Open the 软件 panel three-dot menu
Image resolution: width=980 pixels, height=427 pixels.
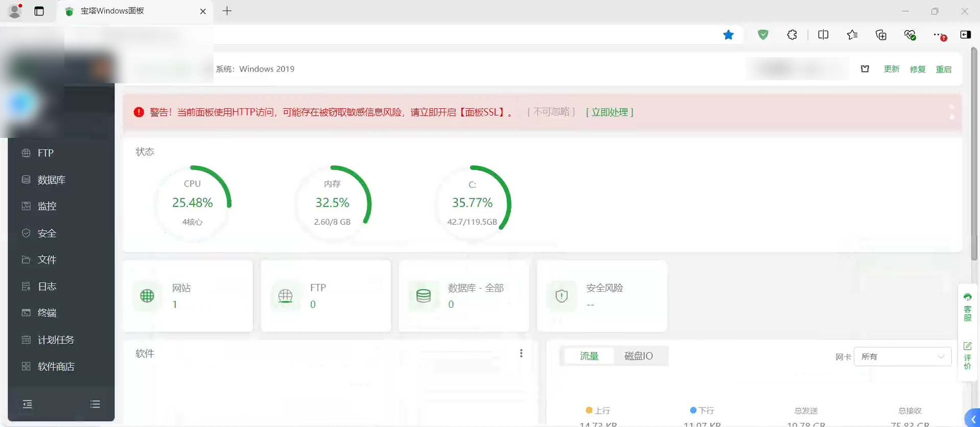[521, 353]
